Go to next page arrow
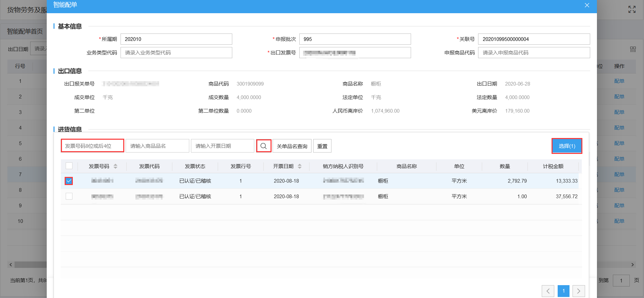 [578, 291]
